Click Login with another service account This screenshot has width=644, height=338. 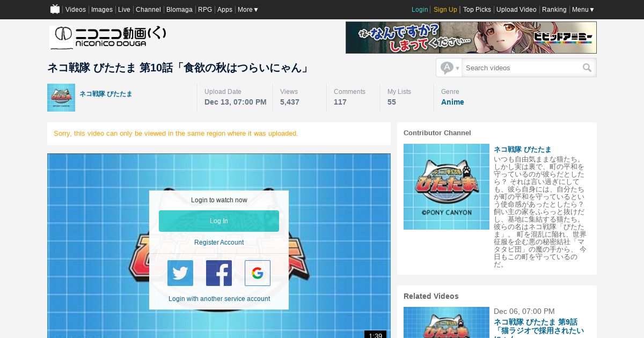219,299
